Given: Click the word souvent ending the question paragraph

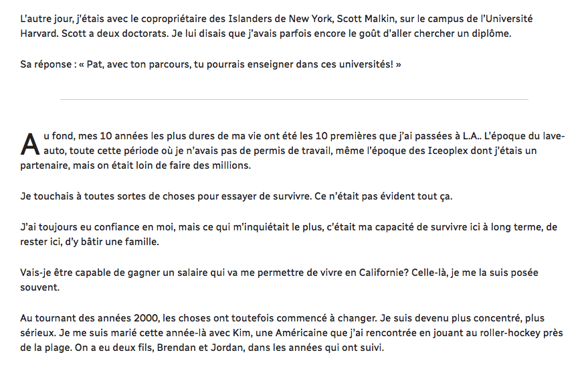Looking at the screenshot, I should (x=39, y=287).
